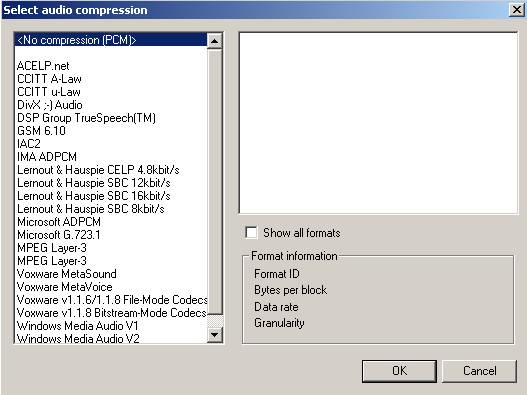Choose GSM 6.10 codec

click(111, 131)
